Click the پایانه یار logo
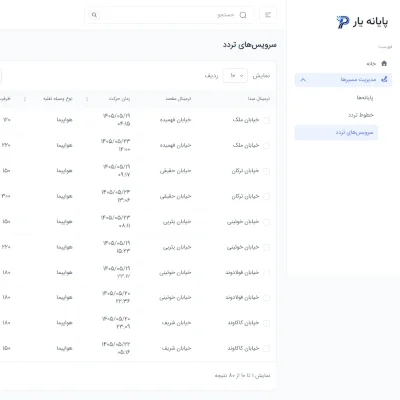Screen dimensions: 400x400 (362, 22)
